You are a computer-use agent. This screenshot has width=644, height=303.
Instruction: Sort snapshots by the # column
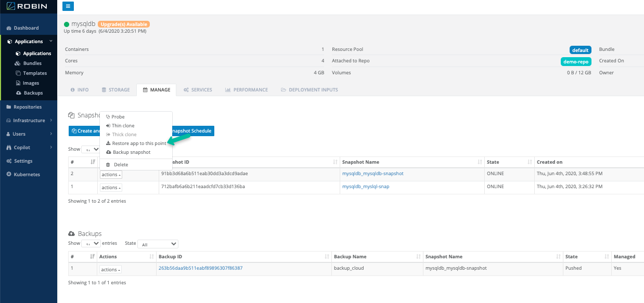(83, 162)
